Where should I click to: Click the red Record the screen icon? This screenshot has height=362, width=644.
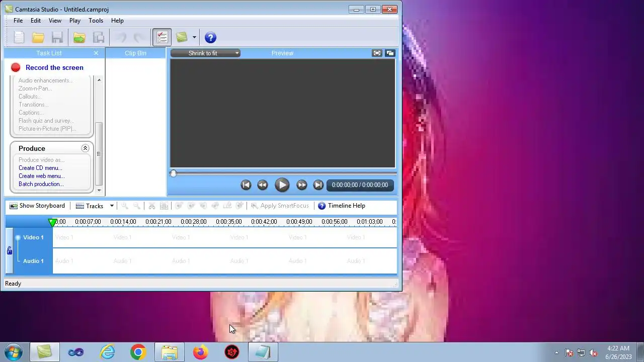pos(16,67)
